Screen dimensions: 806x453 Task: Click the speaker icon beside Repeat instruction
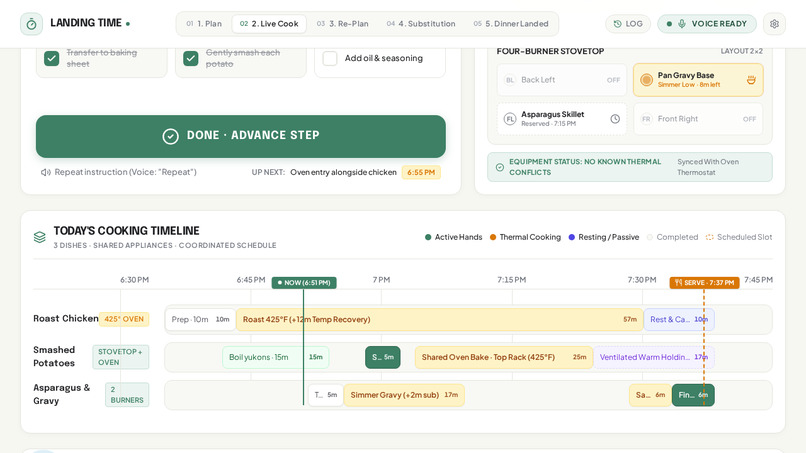coord(46,172)
